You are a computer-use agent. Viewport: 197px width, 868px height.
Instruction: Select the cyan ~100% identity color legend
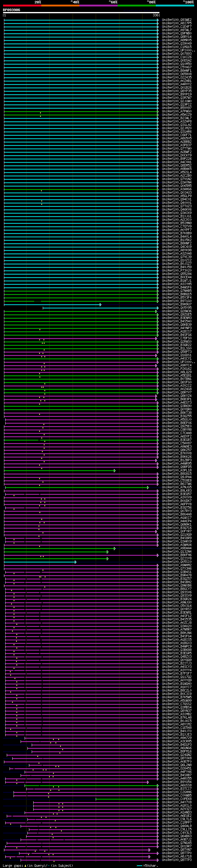175,6
